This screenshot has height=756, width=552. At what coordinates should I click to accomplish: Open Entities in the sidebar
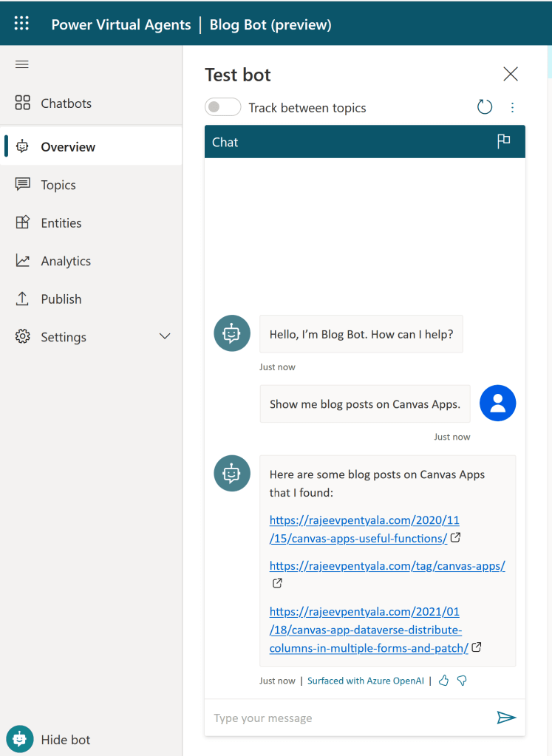pos(61,223)
